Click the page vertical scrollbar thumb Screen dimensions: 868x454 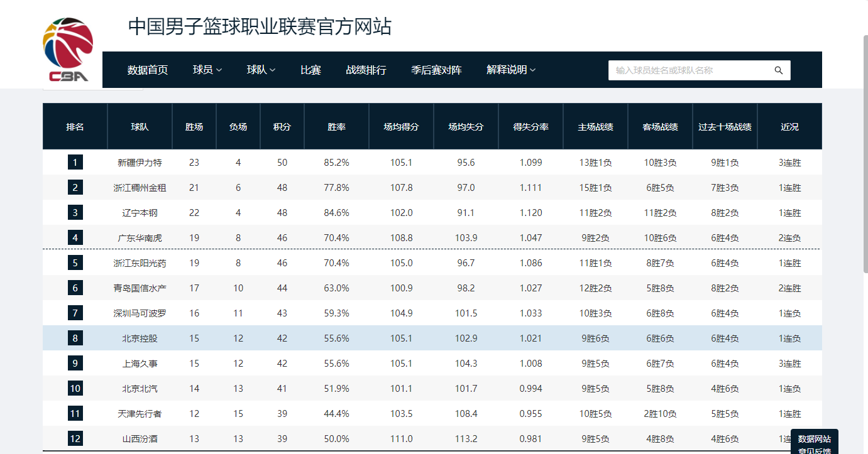click(865, 153)
